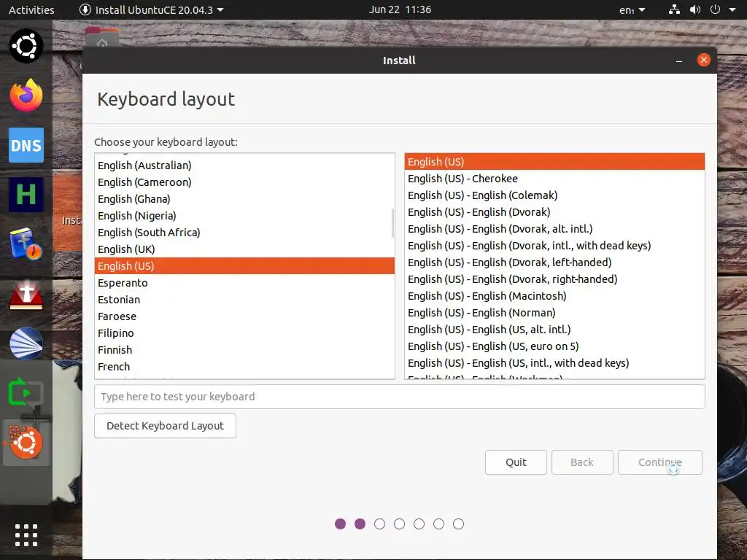The height and width of the screenshot is (560, 747).
Task: Select English (US) in left list
Action: tap(244, 265)
